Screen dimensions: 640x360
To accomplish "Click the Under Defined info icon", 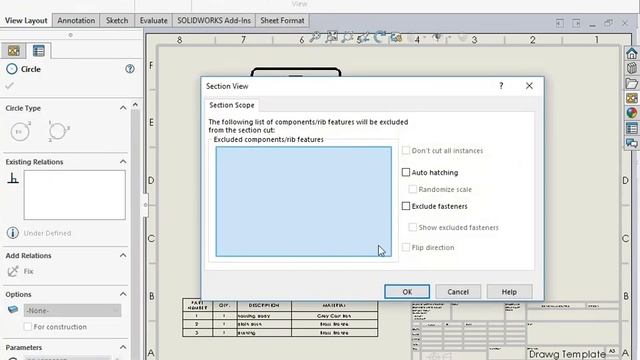I will [13, 233].
